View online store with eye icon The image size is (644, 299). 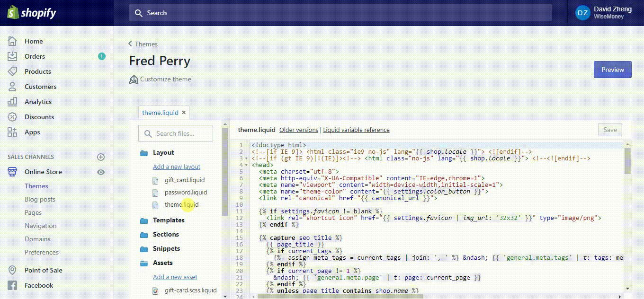(101, 172)
